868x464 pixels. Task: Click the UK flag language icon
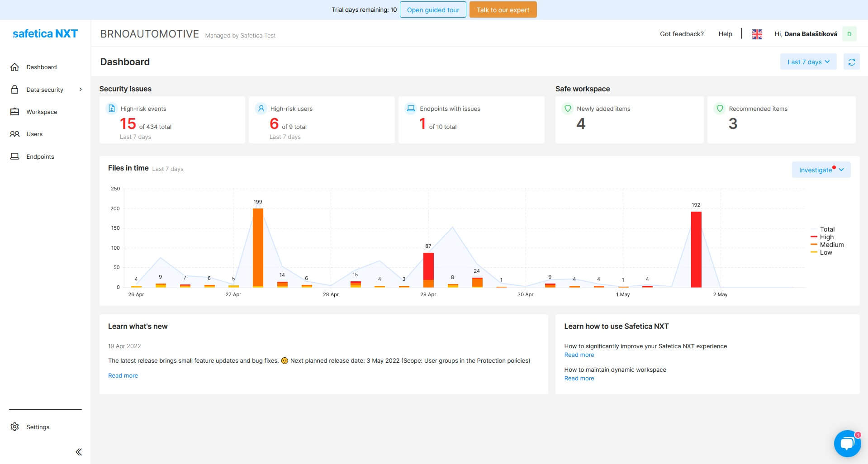(x=757, y=34)
